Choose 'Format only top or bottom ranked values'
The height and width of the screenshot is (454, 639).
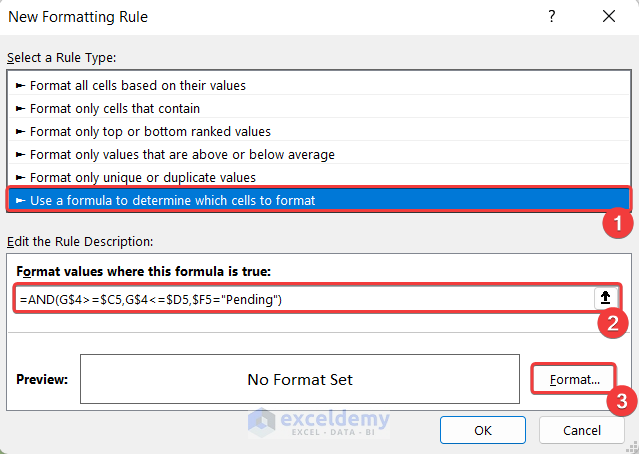(x=150, y=131)
